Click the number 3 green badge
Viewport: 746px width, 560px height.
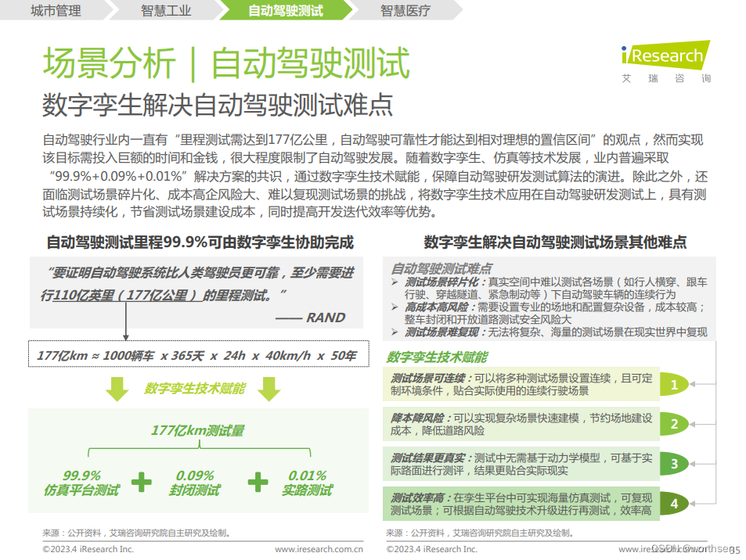674,464
